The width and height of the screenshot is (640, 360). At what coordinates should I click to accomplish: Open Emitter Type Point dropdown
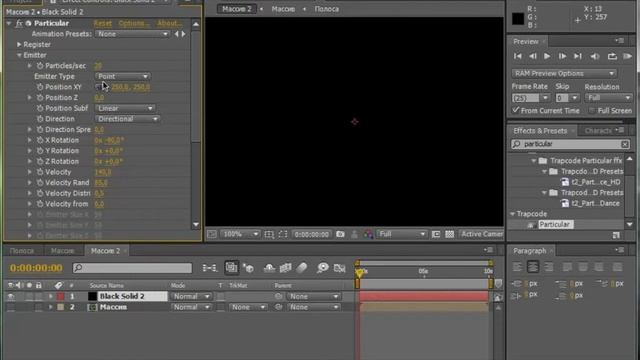click(122, 76)
